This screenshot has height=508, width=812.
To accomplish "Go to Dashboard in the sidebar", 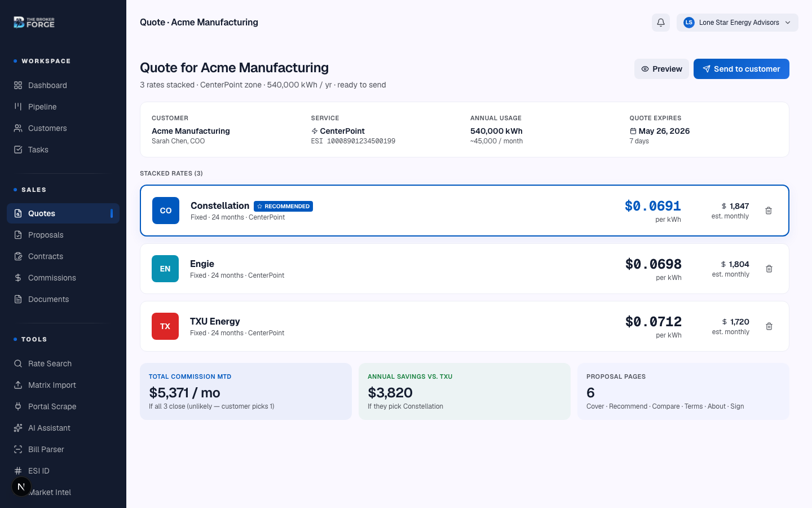I will (x=63, y=85).
